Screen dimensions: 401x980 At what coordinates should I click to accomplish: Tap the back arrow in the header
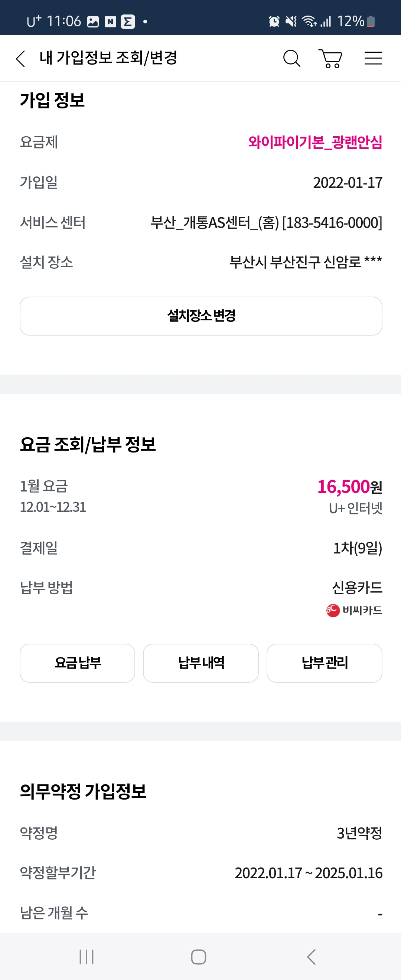(x=20, y=59)
